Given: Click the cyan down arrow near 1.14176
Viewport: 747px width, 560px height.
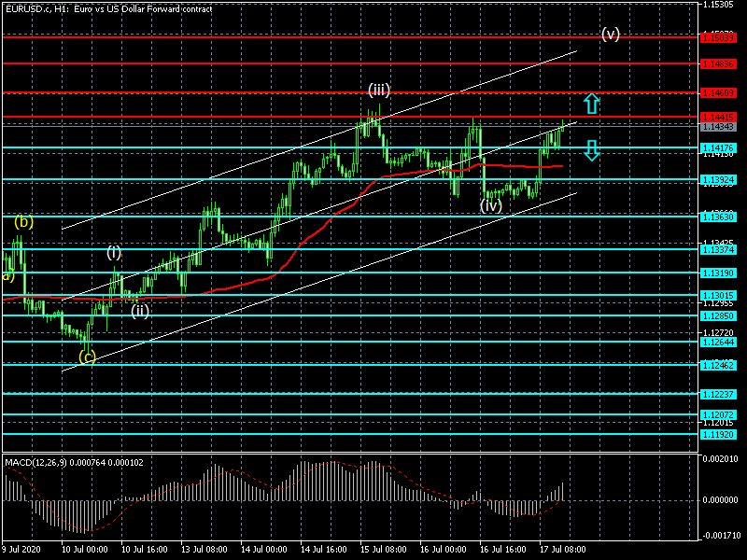Looking at the screenshot, I should pyautogui.click(x=591, y=150).
